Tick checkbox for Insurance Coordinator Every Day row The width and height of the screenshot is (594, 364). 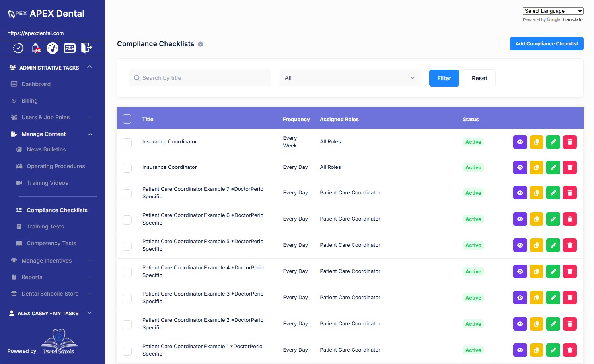pyautogui.click(x=127, y=168)
